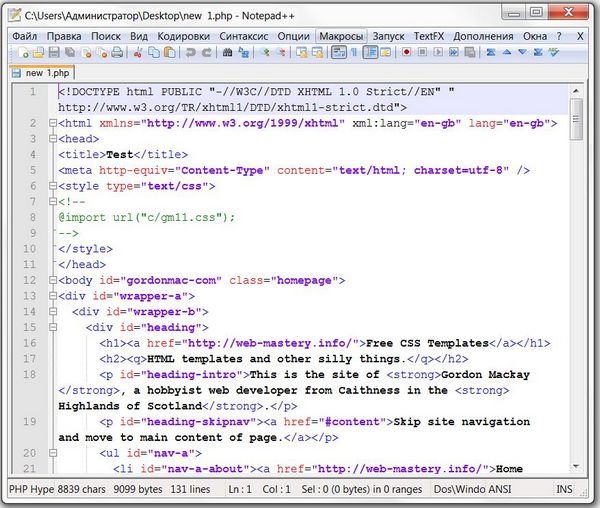Click the Dos\Windo ANSI status entry
This screenshot has width=600, height=508.
472,489
